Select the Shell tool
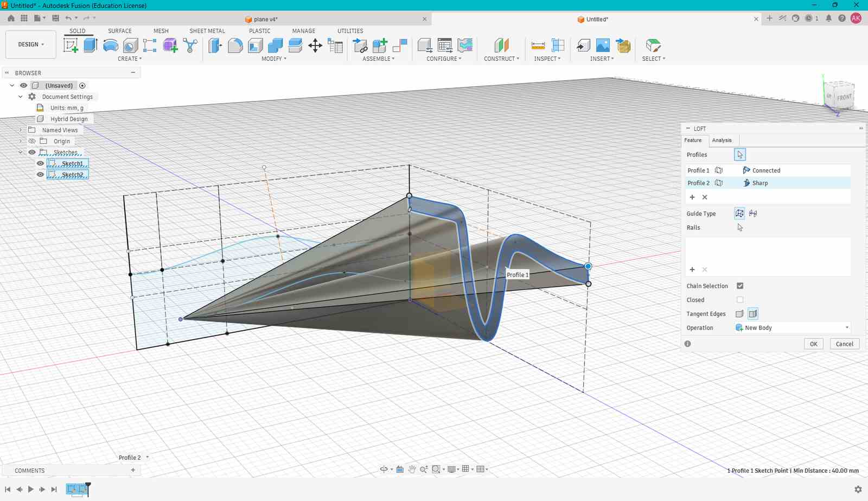The image size is (868, 501). click(x=255, y=46)
